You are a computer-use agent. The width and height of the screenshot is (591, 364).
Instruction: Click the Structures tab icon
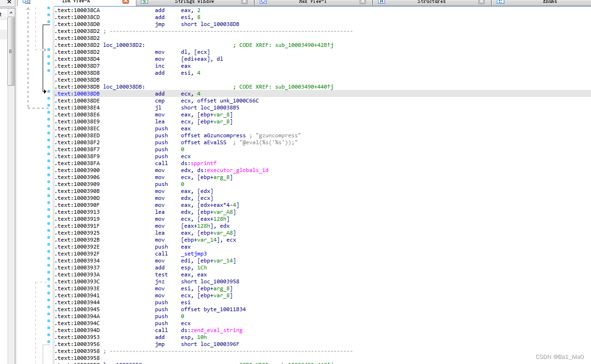click(382, 2)
